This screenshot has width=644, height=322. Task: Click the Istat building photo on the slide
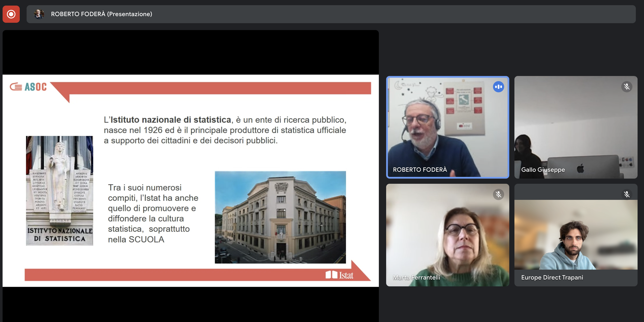[280, 217]
